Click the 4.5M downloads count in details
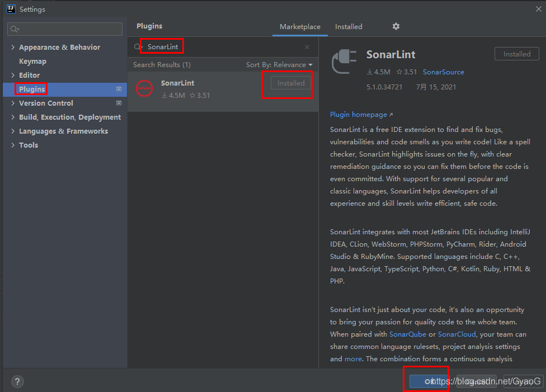The width and height of the screenshot is (546, 392). [x=379, y=72]
